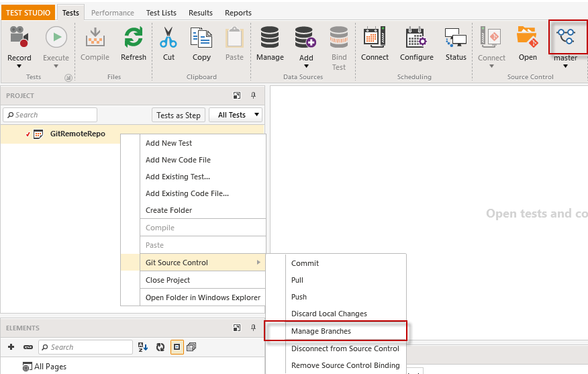Select Manage Branches

[346, 331]
